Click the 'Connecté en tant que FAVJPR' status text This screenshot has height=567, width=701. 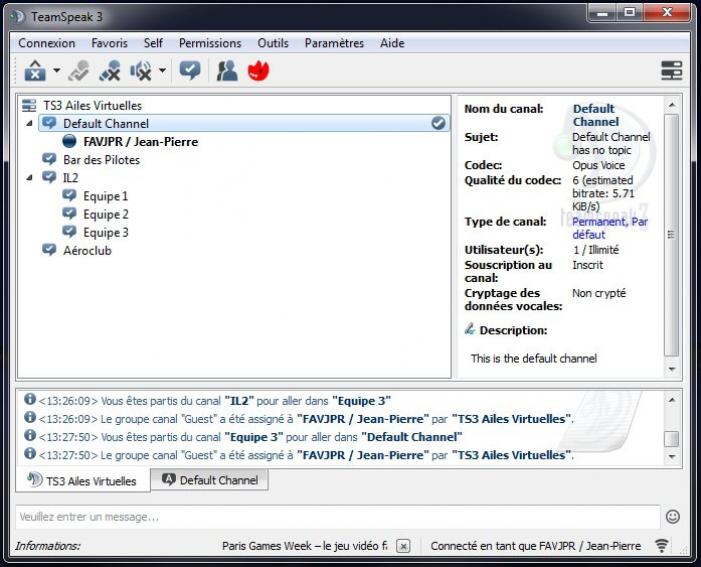click(x=536, y=546)
